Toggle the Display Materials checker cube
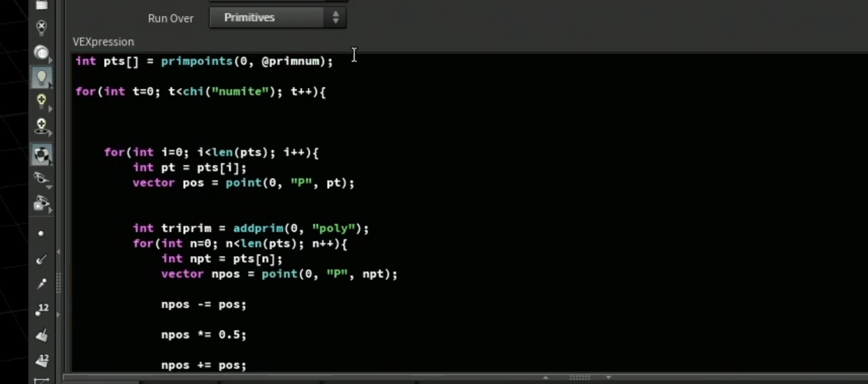This screenshot has width=868, height=384. coord(42,154)
